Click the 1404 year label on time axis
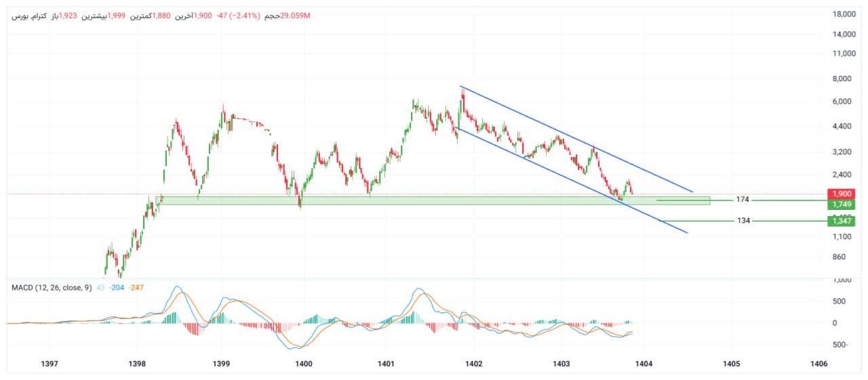Screen dimensions: 868x380 tap(644, 364)
